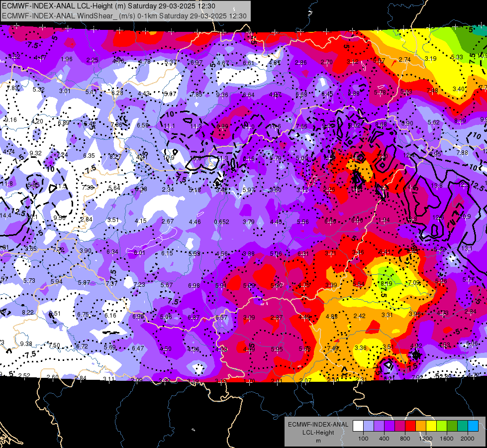Click the wind shear value 2.34
Screen dimensions: 487x448
[x=168, y=189]
